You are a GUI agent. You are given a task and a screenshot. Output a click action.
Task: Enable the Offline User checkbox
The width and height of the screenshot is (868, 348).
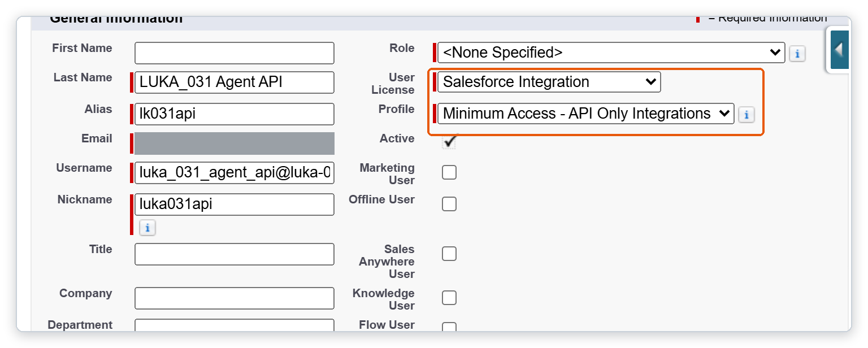(x=449, y=204)
